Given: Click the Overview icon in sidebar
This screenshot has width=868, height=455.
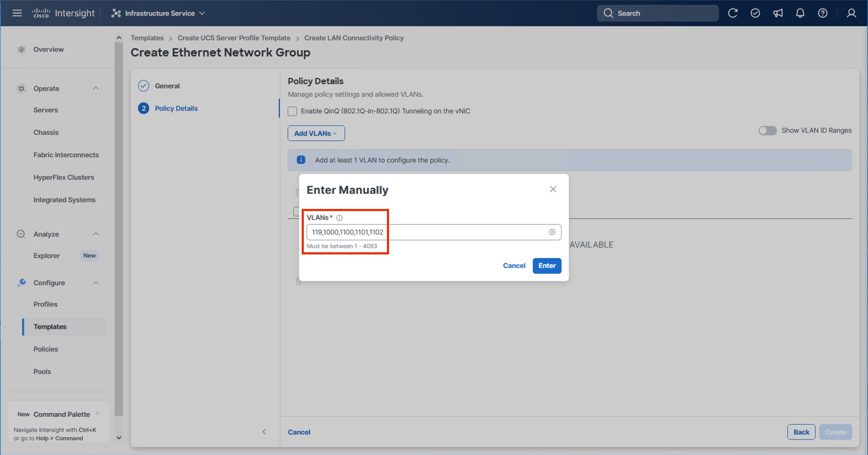Looking at the screenshot, I should click(x=21, y=49).
